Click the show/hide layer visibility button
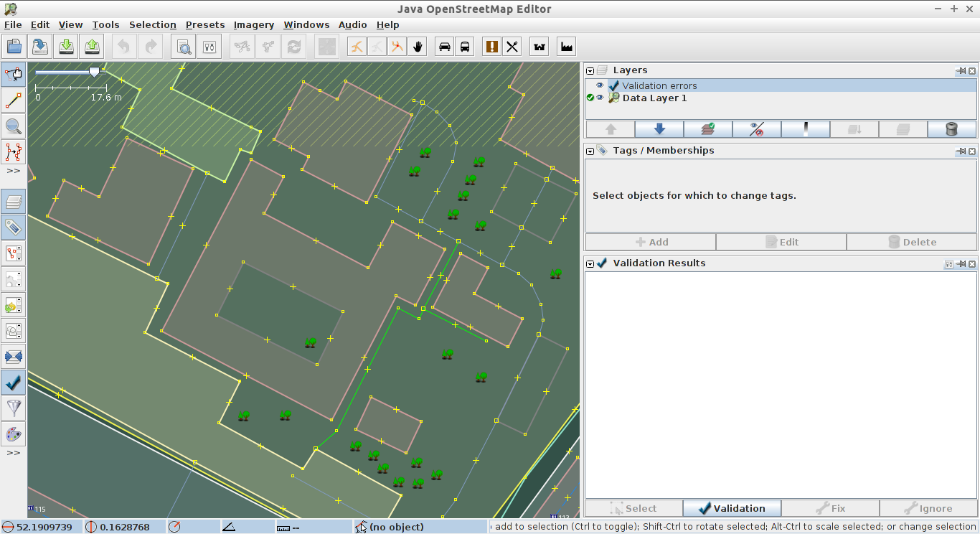980x534 pixels. 756,129
